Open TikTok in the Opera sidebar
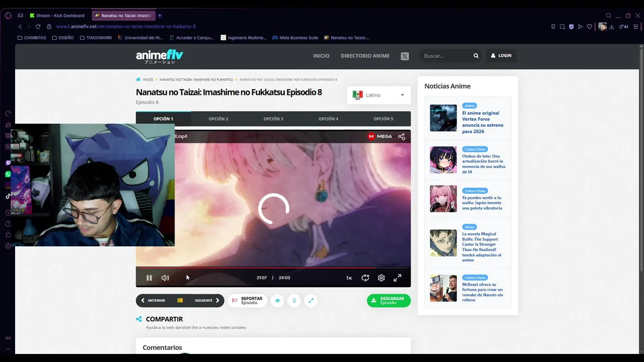This screenshot has width=644, height=362. click(x=8, y=196)
